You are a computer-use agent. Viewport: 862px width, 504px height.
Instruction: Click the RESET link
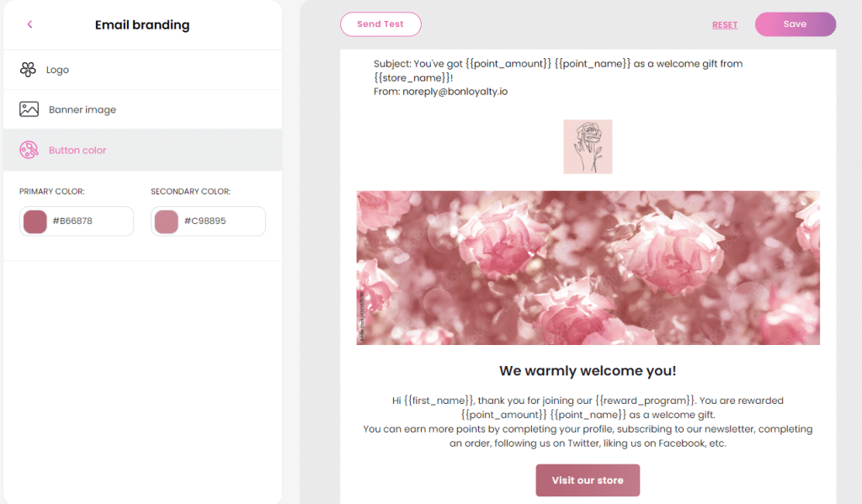tap(725, 24)
